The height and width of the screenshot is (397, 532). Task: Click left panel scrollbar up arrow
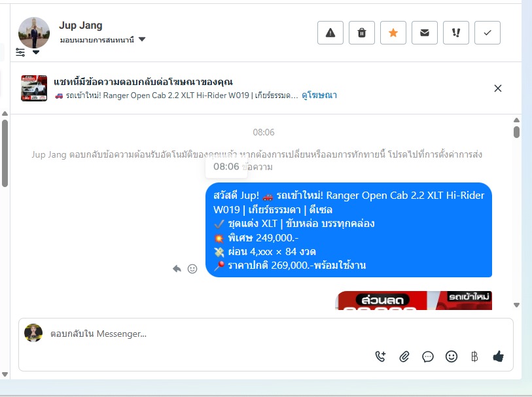5,114
